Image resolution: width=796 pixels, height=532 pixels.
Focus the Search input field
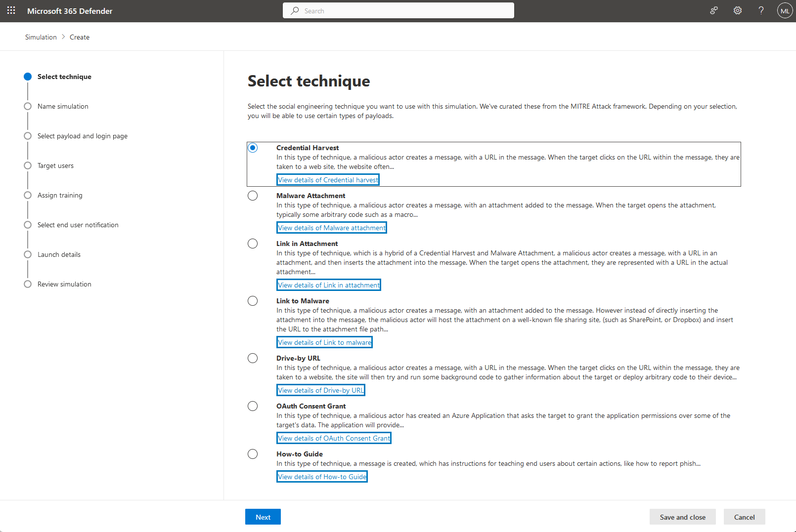[405, 10]
